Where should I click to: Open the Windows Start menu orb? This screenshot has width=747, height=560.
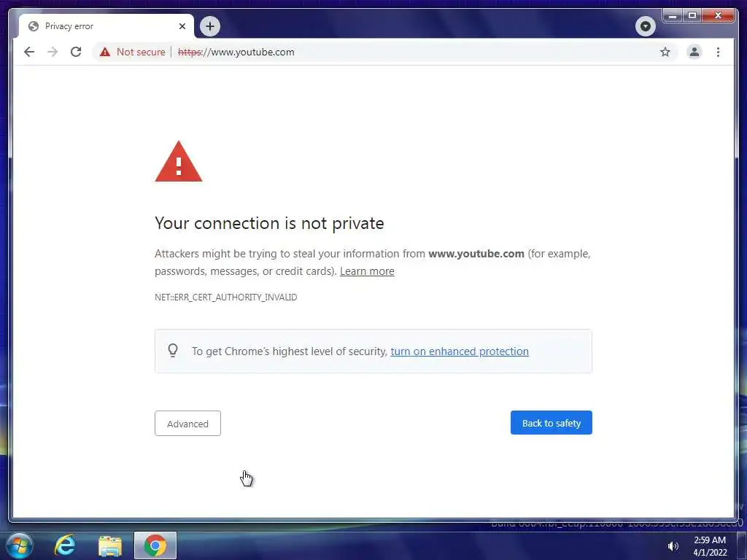(x=20, y=545)
